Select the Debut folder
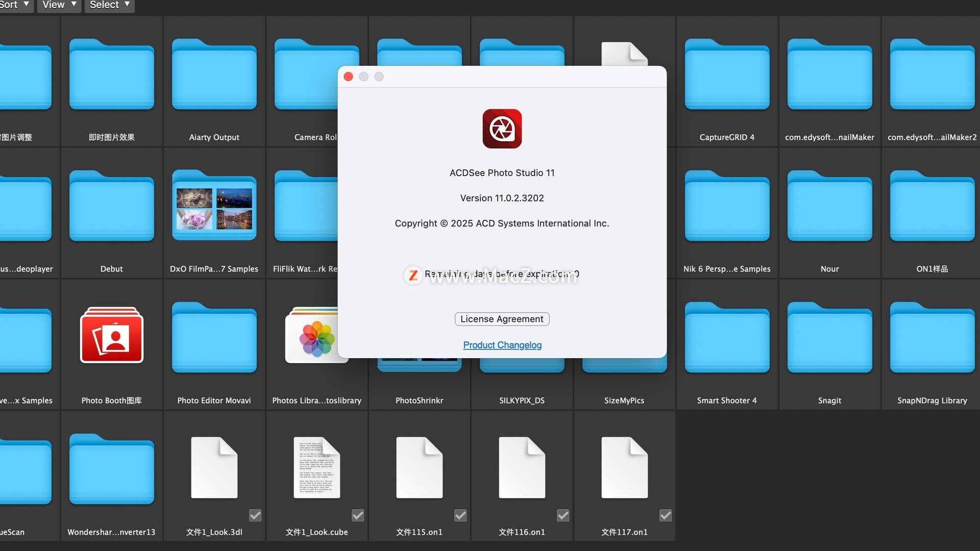This screenshot has height=551, width=980. tap(111, 208)
